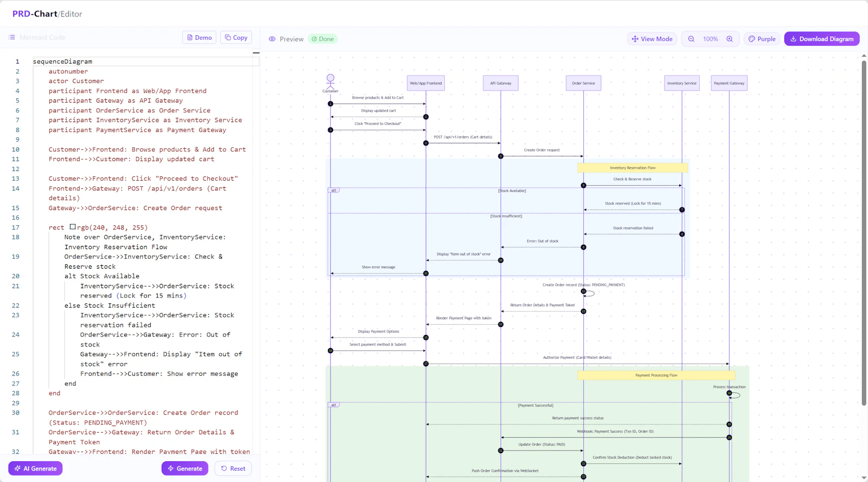Open the Purple theme selector

point(762,39)
